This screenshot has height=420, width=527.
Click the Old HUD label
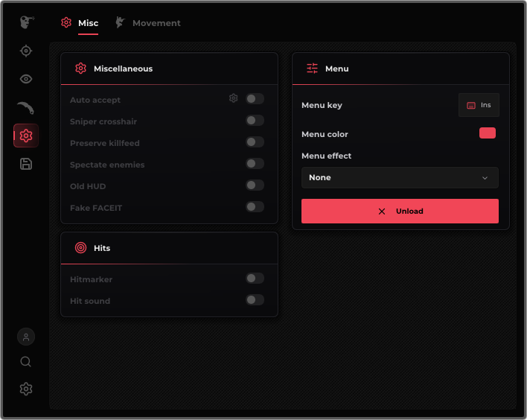tap(88, 186)
